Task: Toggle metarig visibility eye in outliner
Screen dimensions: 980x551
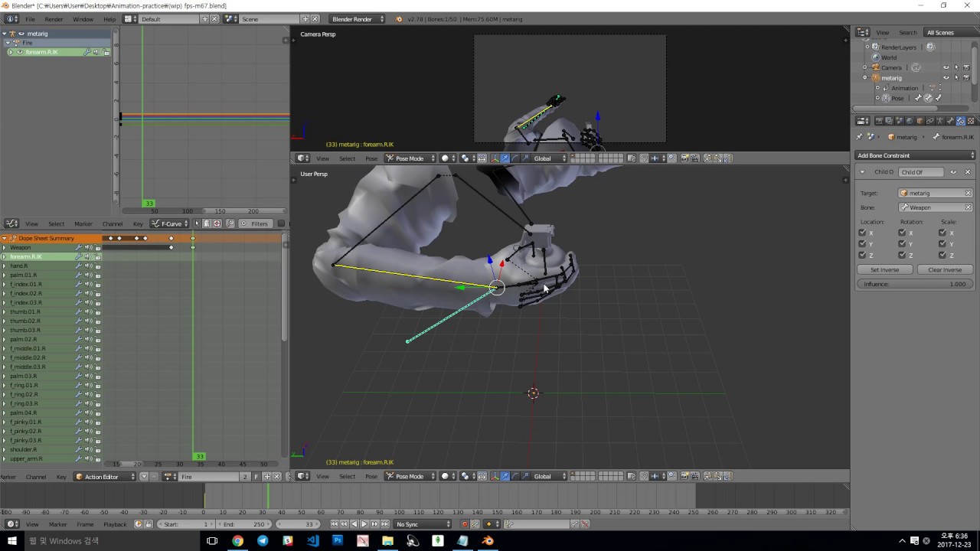Action: click(946, 78)
